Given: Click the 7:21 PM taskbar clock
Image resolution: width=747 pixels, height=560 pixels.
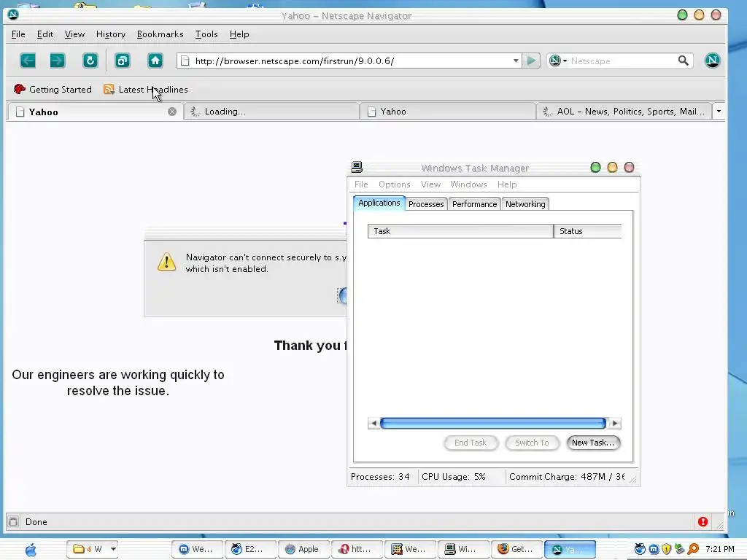Looking at the screenshot, I should pos(720,549).
